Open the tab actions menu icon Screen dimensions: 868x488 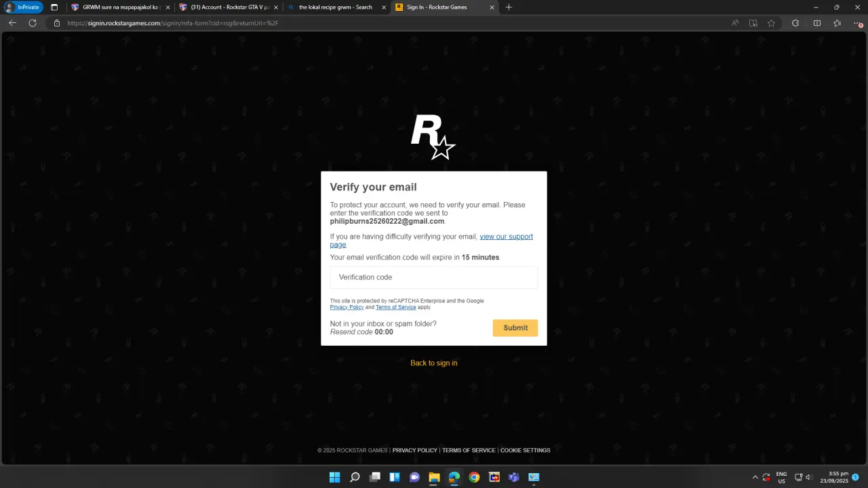[54, 7]
